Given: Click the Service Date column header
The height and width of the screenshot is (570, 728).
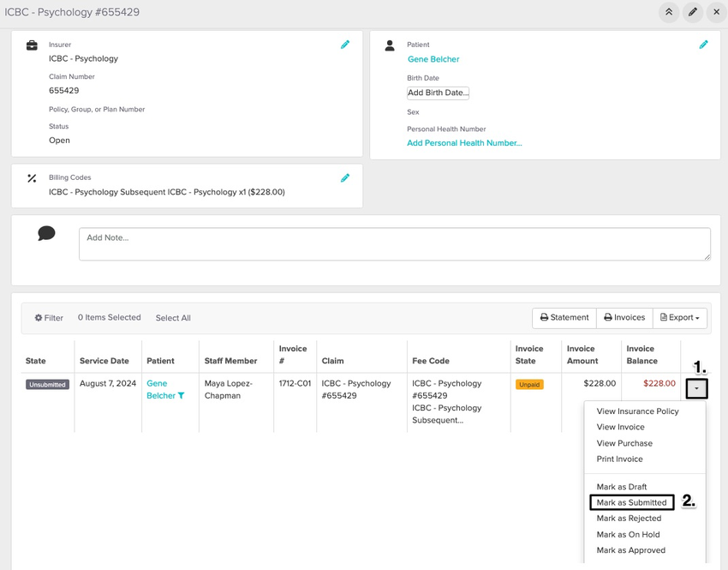Looking at the screenshot, I should (x=104, y=361).
